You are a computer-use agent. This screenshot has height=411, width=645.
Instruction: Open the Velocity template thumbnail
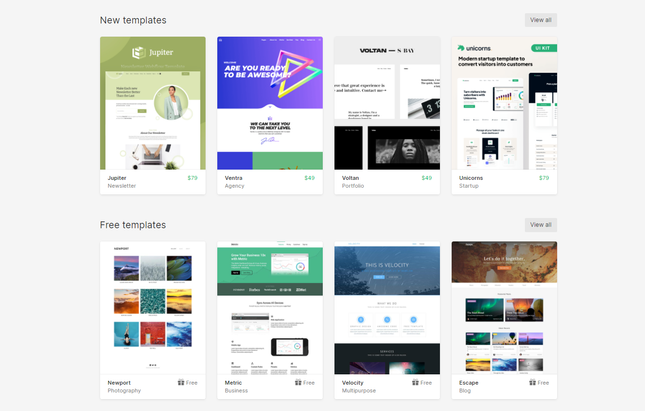[x=387, y=308]
